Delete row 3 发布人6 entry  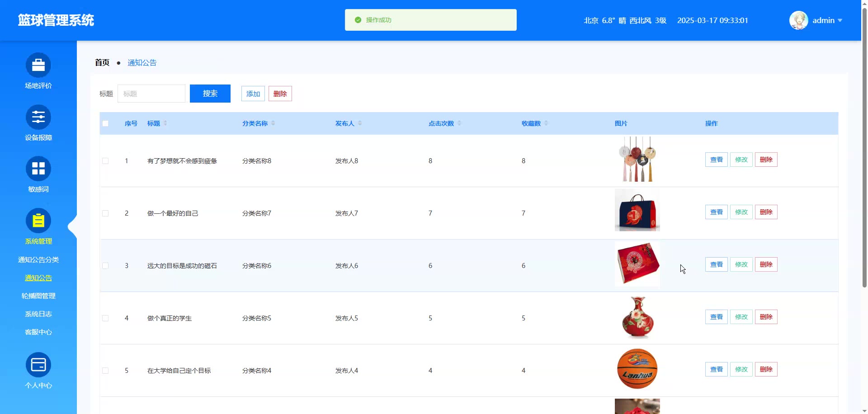[766, 264]
